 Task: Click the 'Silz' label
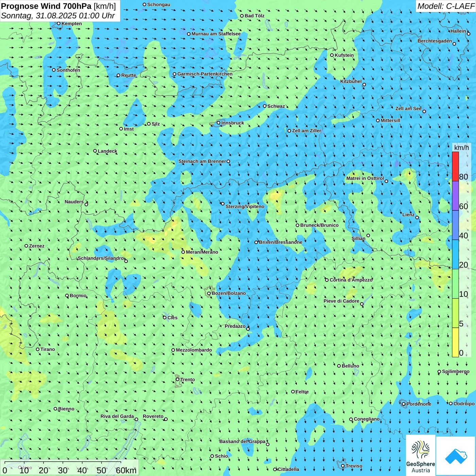[156, 124]
